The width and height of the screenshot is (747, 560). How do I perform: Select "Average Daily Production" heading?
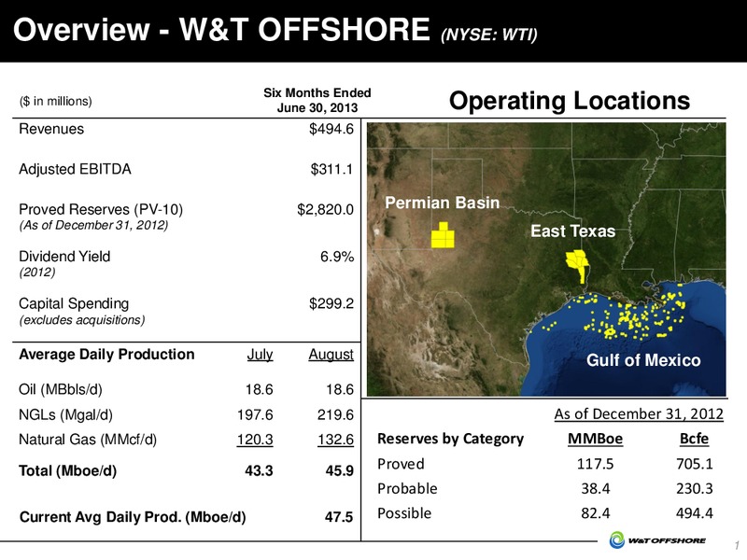coord(106,355)
